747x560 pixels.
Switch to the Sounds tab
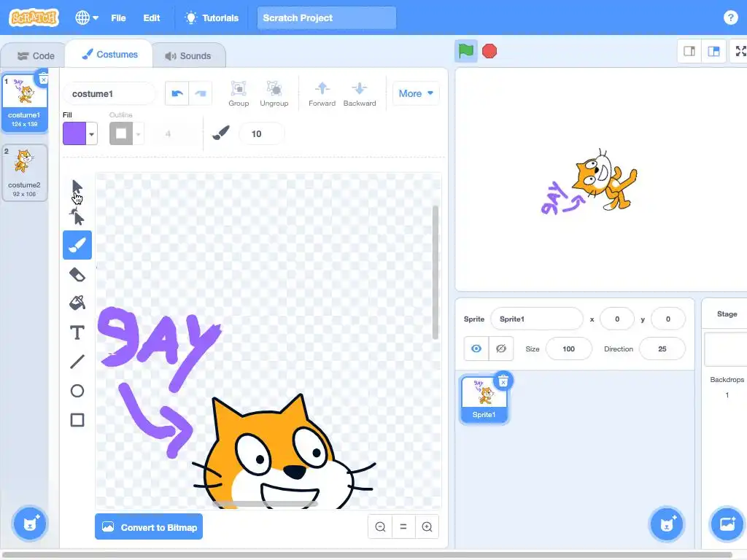tap(188, 55)
